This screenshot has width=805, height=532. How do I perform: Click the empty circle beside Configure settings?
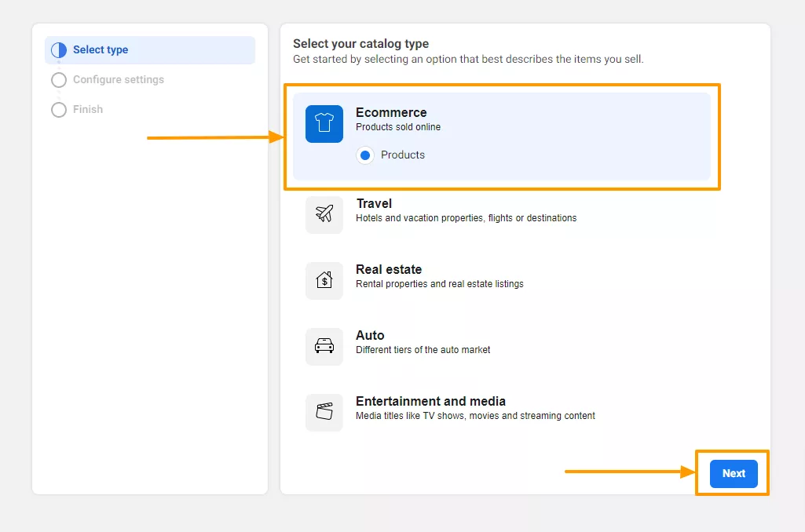pos(59,80)
